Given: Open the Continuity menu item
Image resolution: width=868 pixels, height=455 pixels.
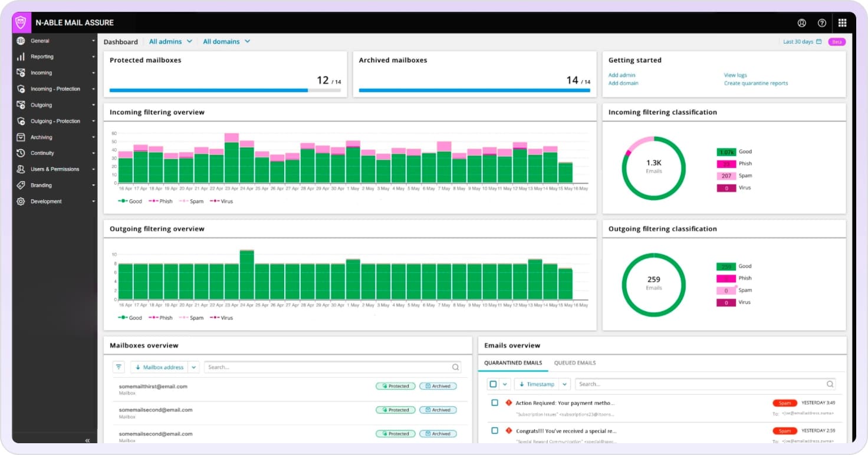Looking at the screenshot, I should pyautogui.click(x=54, y=153).
